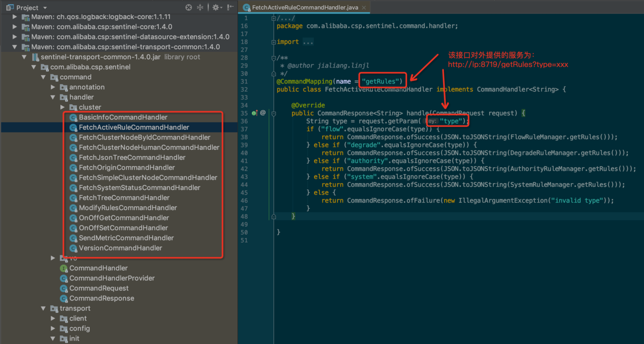Click the icon beside CommandHandlerProvider
644x344 pixels.
(64, 278)
